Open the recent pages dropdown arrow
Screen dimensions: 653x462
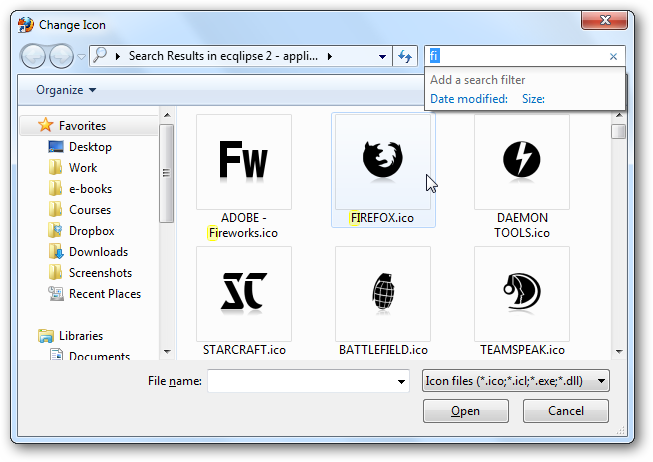(81, 57)
